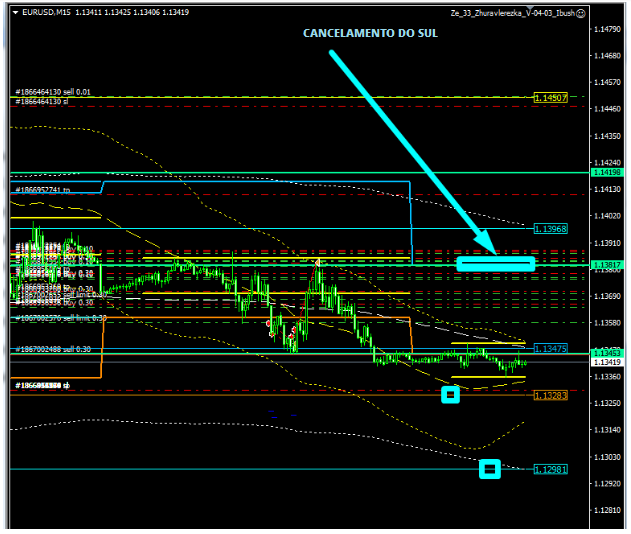
Task: Click the 1.13690 price scale value
Action: (607, 296)
